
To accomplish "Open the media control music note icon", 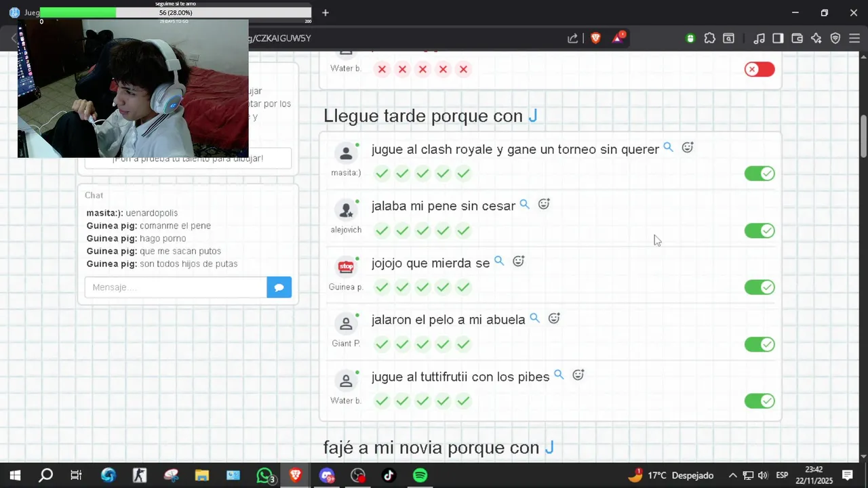I will (x=759, y=39).
